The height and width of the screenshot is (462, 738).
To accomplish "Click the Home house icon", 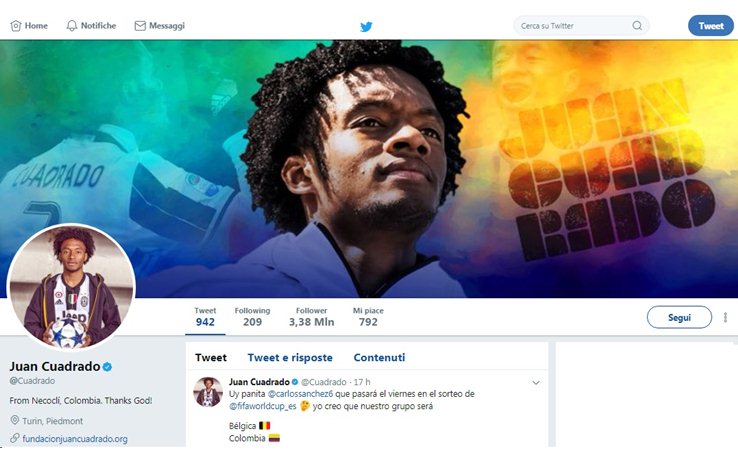I will tap(16, 26).
